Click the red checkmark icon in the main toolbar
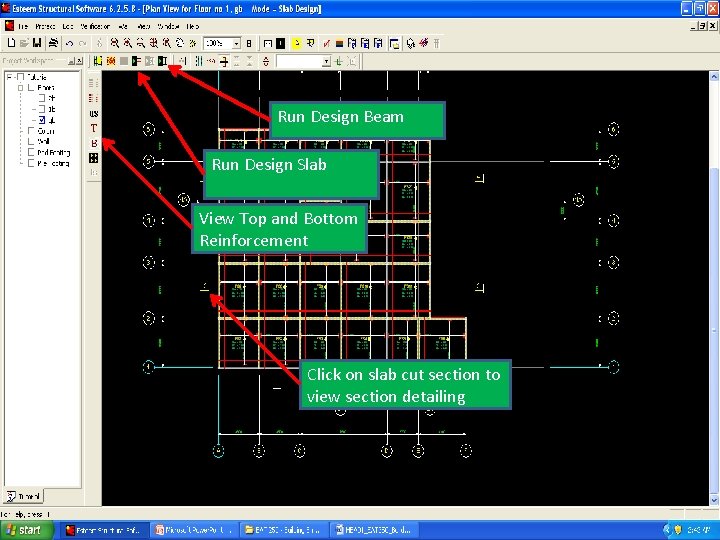This screenshot has width=720, height=540. coord(326,44)
